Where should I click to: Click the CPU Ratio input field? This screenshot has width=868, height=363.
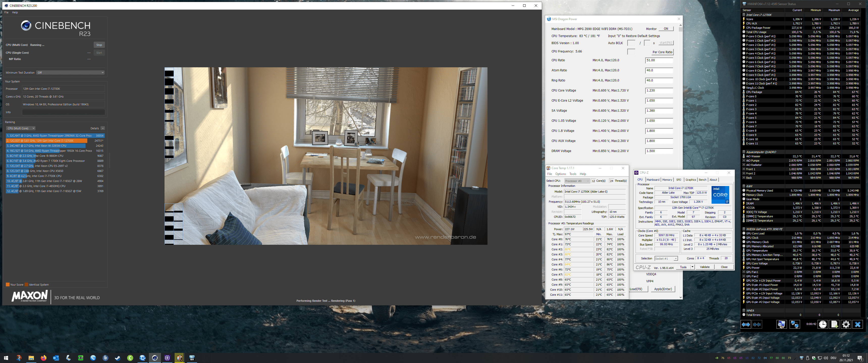[x=659, y=60]
